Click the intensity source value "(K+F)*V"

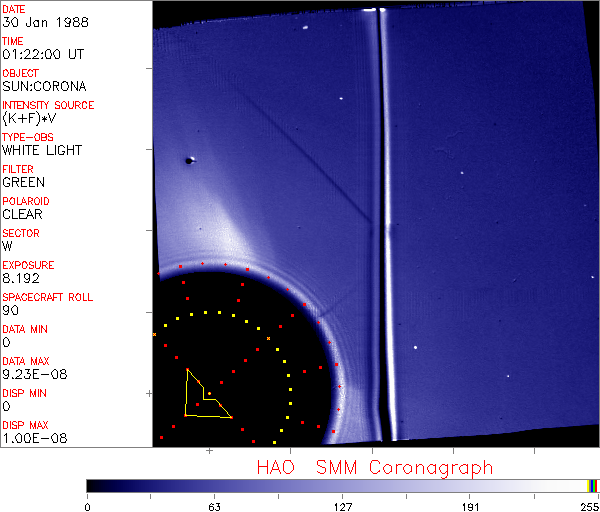[29, 119]
